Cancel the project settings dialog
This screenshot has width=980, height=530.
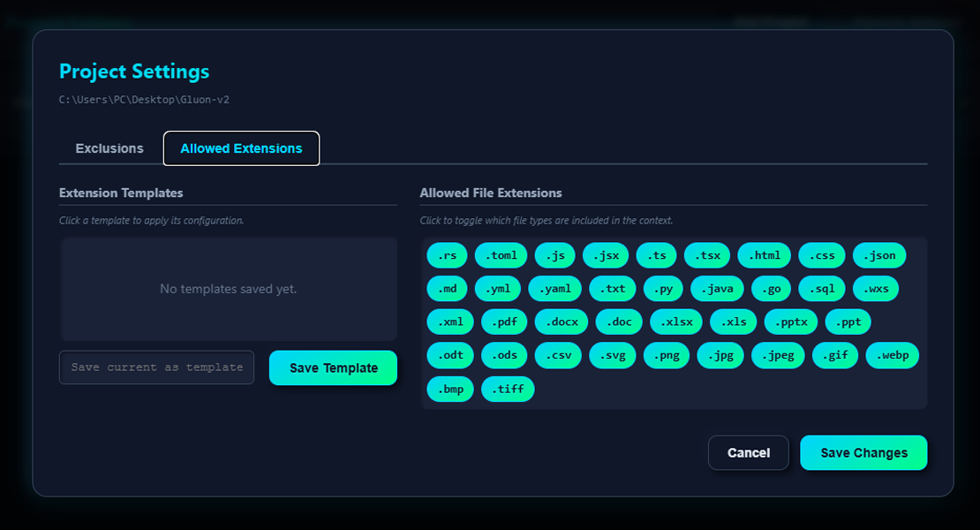(x=748, y=452)
